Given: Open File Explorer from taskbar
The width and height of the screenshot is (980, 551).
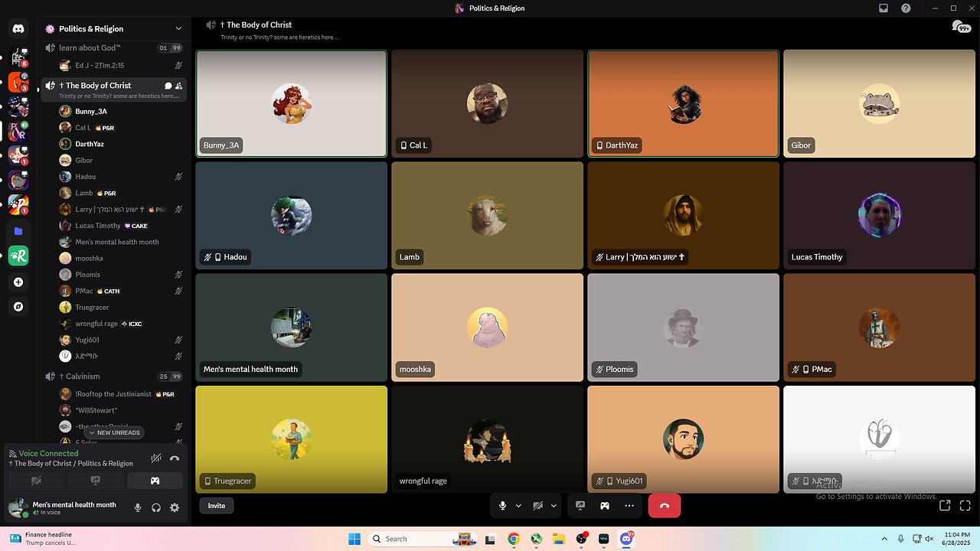Looking at the screenshot, I should (558, 539).
